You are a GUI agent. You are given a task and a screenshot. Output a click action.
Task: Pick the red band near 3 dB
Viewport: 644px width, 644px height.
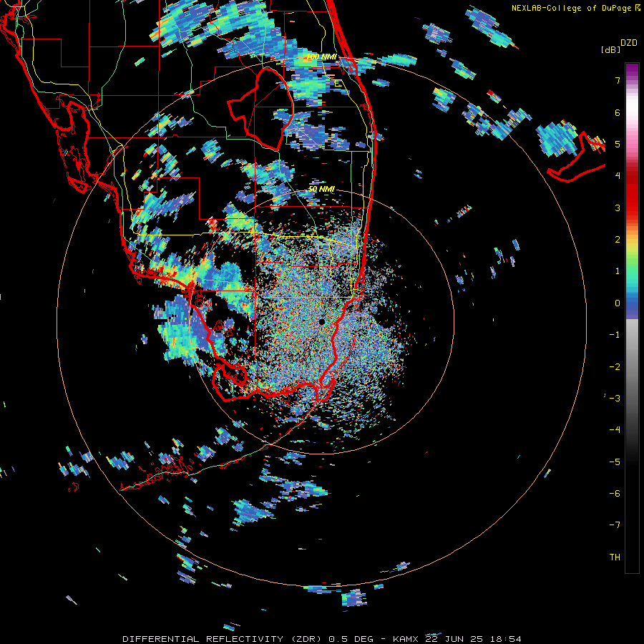coord(632,203)
